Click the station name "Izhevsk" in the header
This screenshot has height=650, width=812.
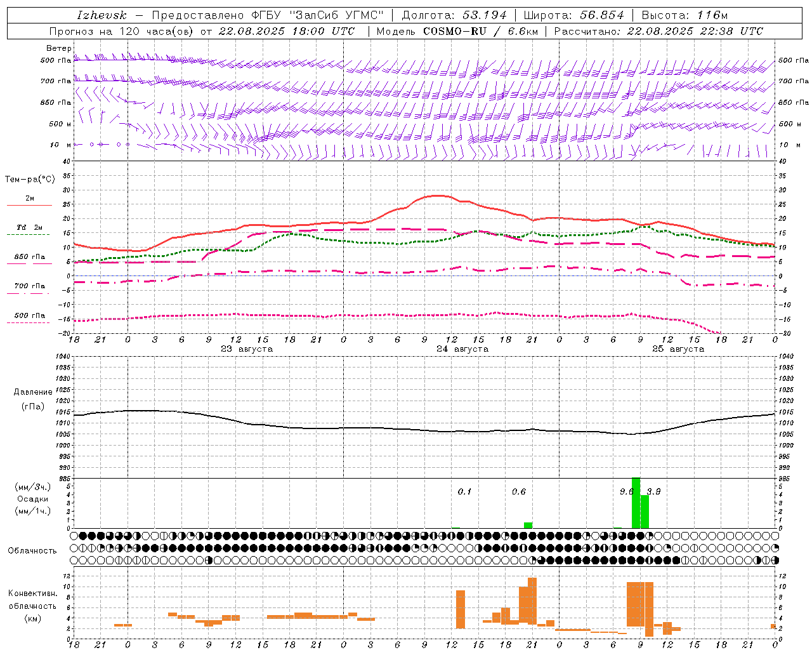pyautogui.click(x=101, y=15)
